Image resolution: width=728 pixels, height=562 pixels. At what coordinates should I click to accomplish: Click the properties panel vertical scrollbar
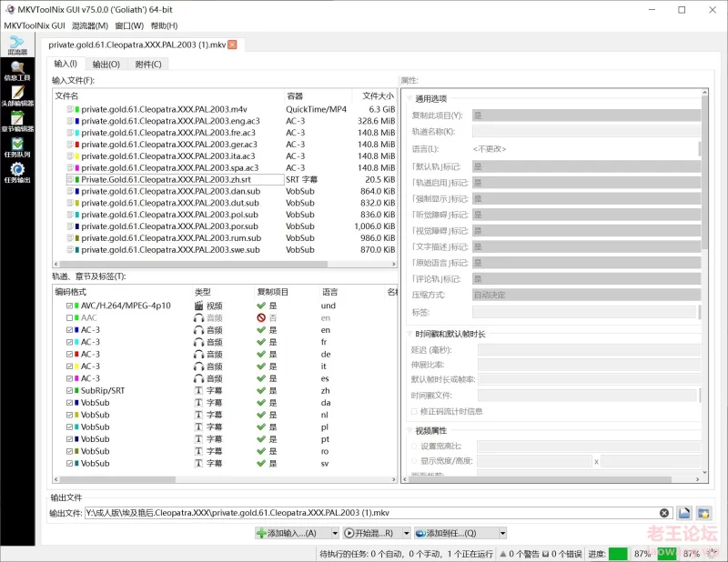704,172
